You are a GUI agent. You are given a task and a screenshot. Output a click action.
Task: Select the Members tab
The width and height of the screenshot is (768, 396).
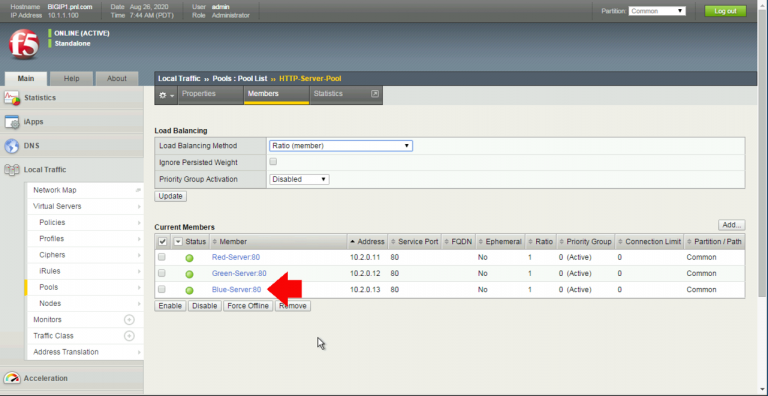[276, 95]
